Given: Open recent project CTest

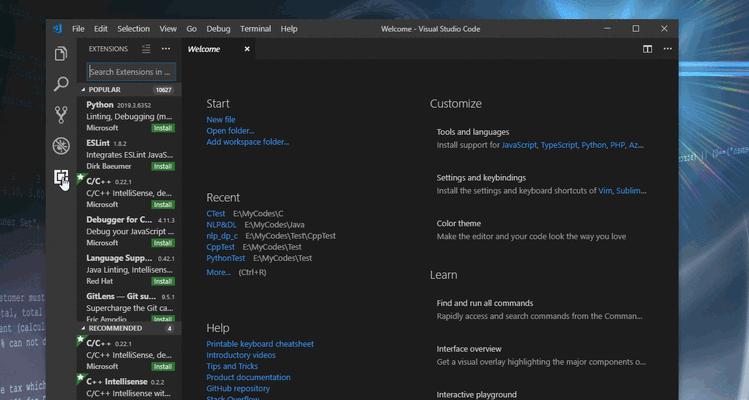Looking at the screenshot, I should 216,213.
